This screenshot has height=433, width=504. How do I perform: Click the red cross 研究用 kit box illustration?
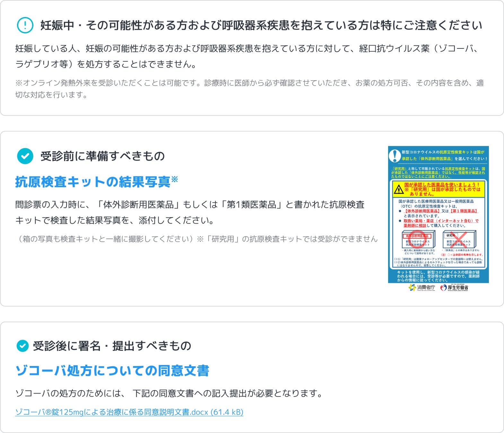tap(459, 239)
